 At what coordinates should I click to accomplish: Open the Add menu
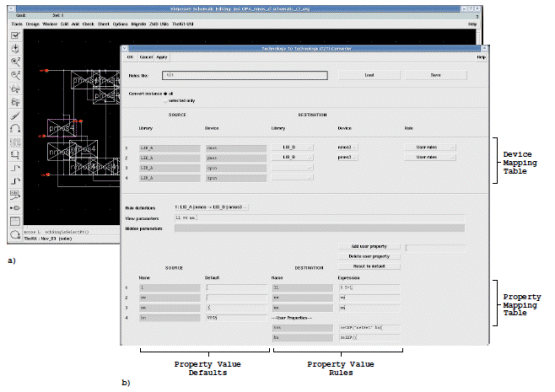tap(75, 24)
